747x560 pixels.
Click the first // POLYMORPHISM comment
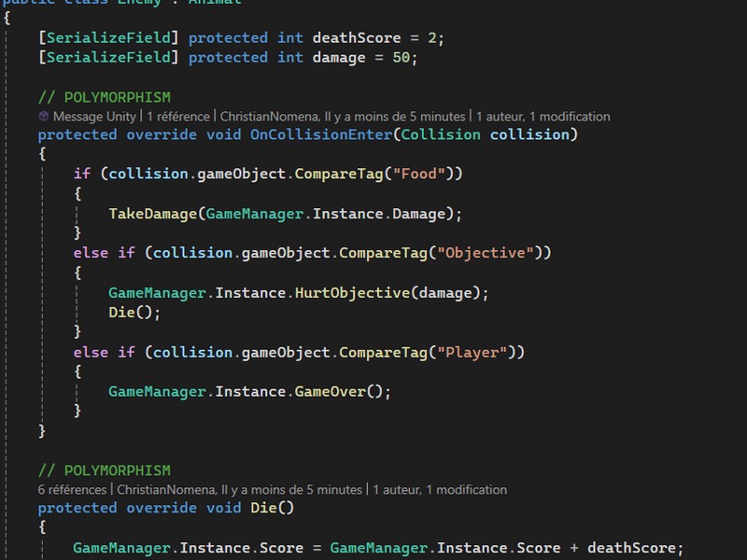[104, 97]
